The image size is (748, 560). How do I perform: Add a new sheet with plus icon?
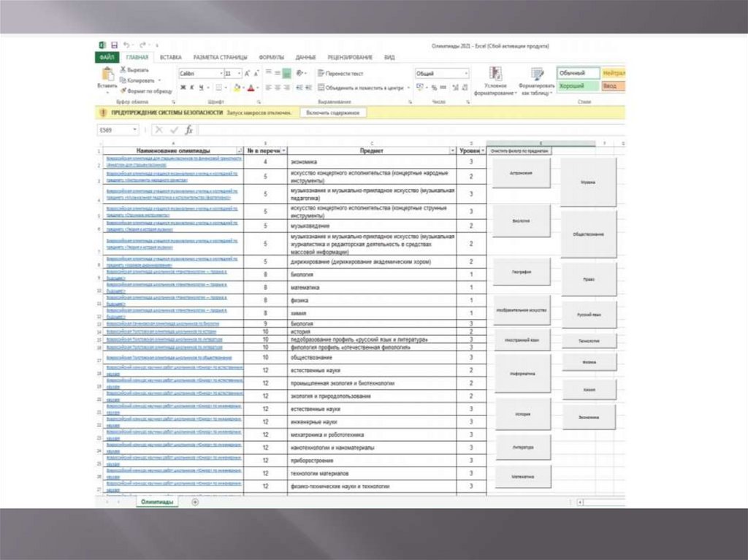point(195,502)
